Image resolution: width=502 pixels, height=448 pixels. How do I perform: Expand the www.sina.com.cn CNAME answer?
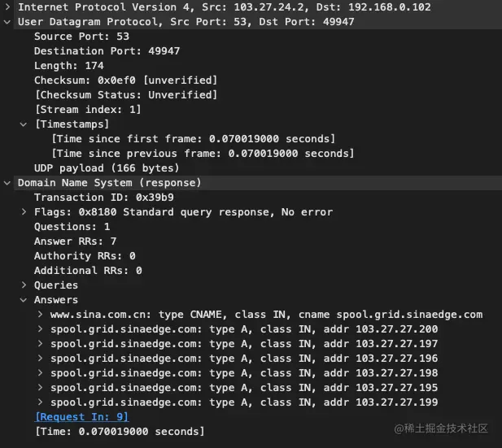click(x=40, y=315)
